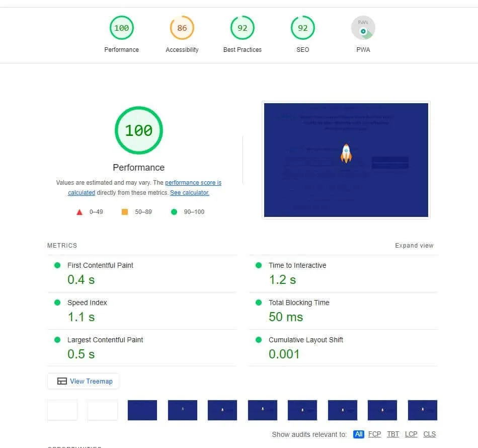Select the last filmstrip frame
478x448 pixels.
coord(423,410)
